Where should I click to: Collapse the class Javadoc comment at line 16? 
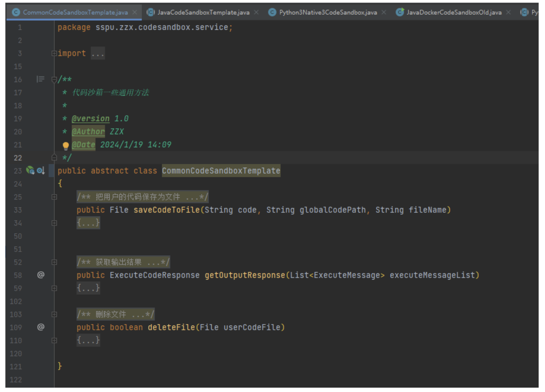coord(54,80)
